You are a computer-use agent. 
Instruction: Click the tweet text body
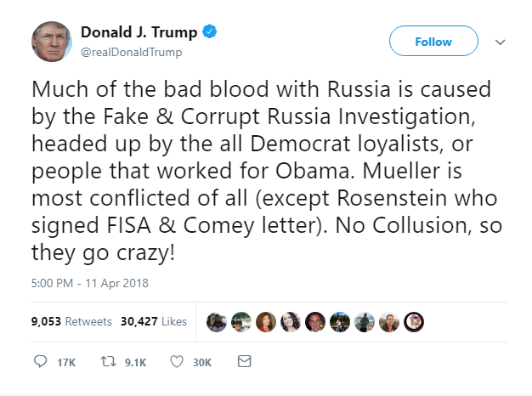(267, 171)
